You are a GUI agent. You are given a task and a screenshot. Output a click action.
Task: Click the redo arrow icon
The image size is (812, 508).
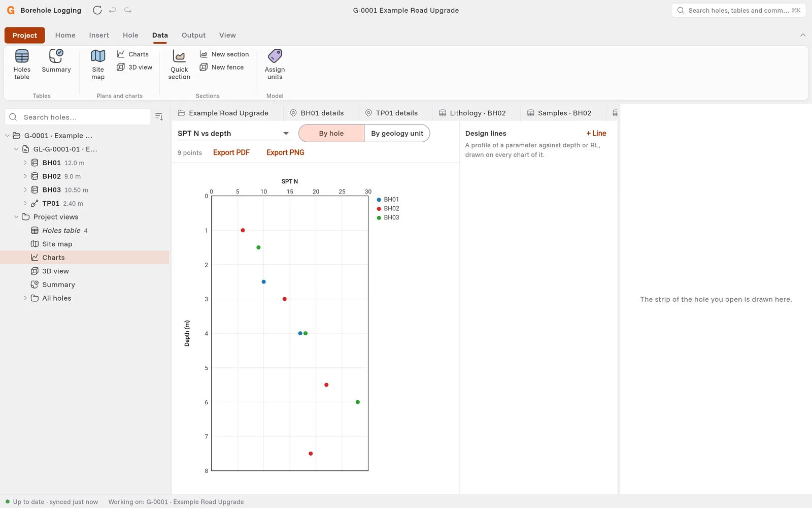click(x=128, y=10)
